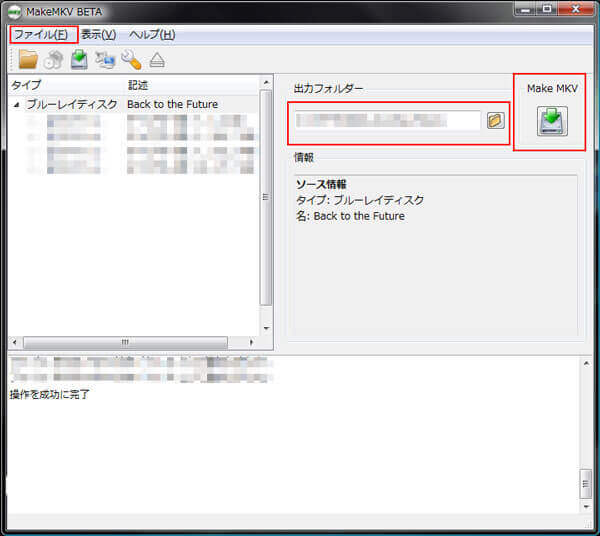This screenshot has width=600, height=536.
Task: Open files icon in toolbar
Action: pos(28,60)
